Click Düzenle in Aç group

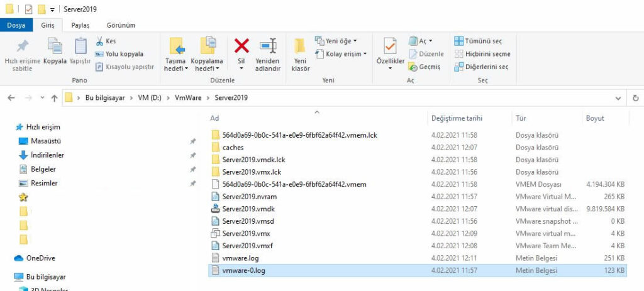tap(426, 54)
